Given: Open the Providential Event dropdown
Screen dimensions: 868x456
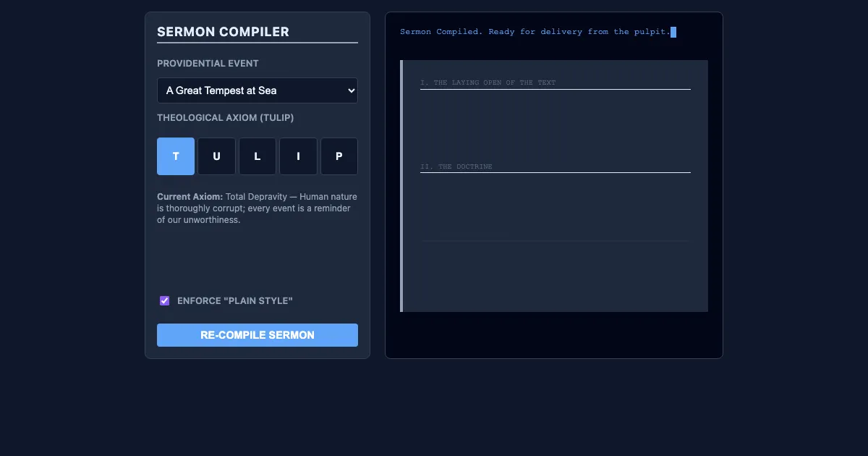Looking at the screenshot, I should (258, 90).
